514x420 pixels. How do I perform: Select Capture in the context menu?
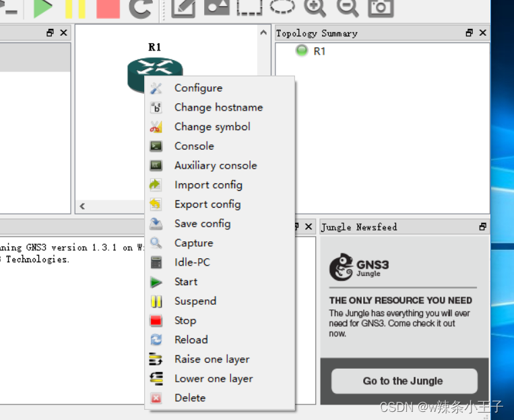point(220,243)
